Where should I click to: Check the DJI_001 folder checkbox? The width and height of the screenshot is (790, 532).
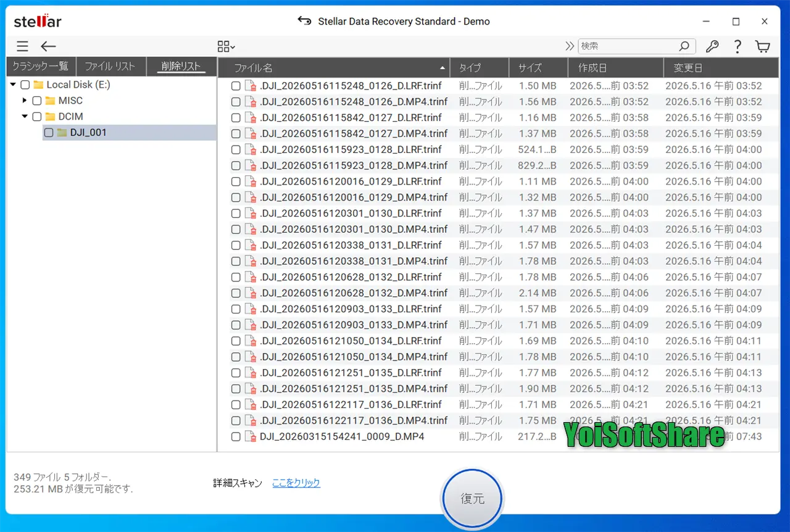pos(49,133)
